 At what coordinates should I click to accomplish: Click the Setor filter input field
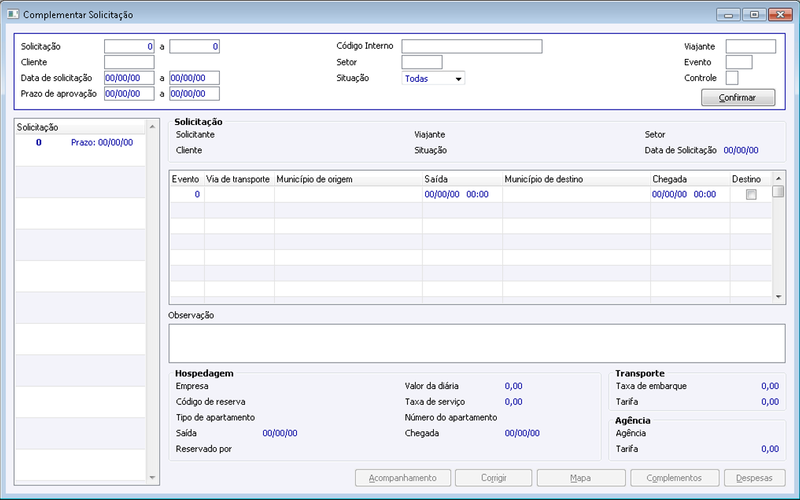click(x=422, y=62)
